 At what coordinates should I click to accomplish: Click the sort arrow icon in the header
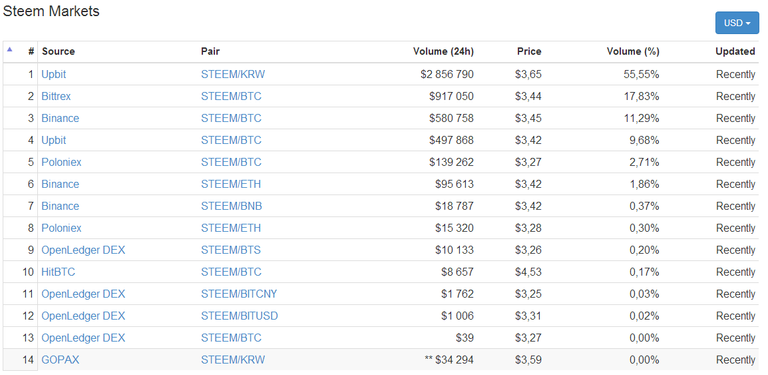[x=9, y=49]
